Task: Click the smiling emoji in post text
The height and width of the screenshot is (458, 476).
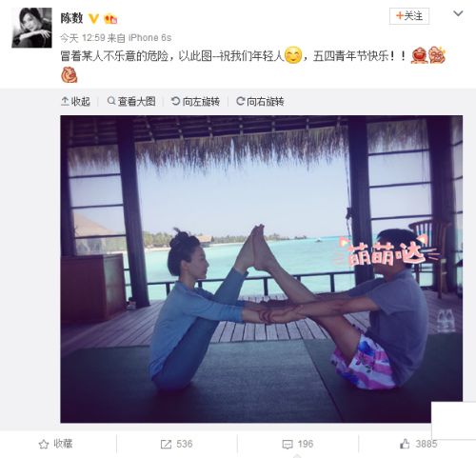Action: [x=293, y=55]
